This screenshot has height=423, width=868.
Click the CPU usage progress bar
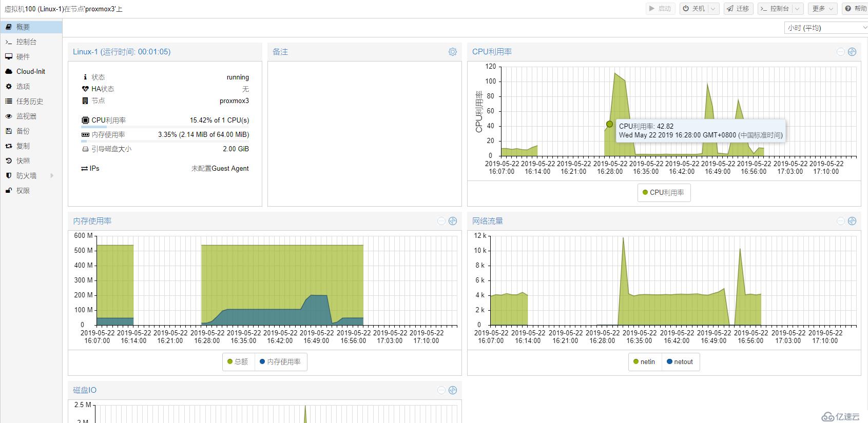(x=165, y=127)
